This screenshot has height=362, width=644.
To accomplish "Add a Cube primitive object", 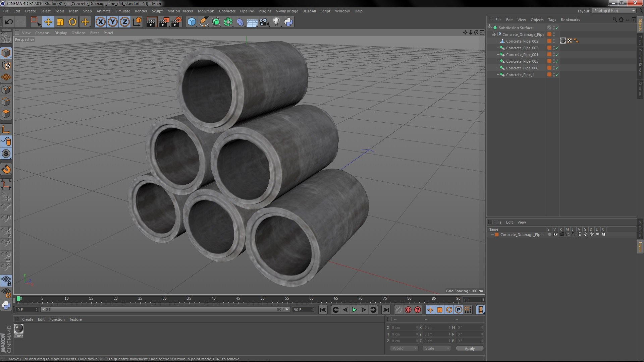I will coord(192,22).
